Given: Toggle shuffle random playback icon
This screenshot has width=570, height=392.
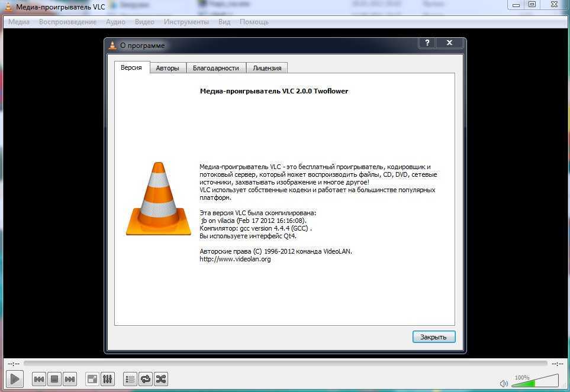Looking at the screenshot, I should [160, 380].
